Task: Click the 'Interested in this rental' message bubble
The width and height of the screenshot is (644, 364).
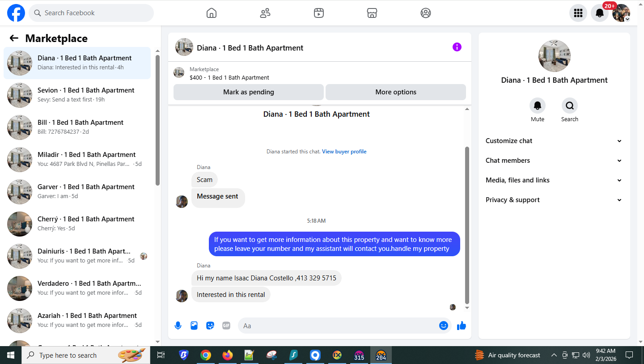Action: pyautogui.click(x=231, y=295)
